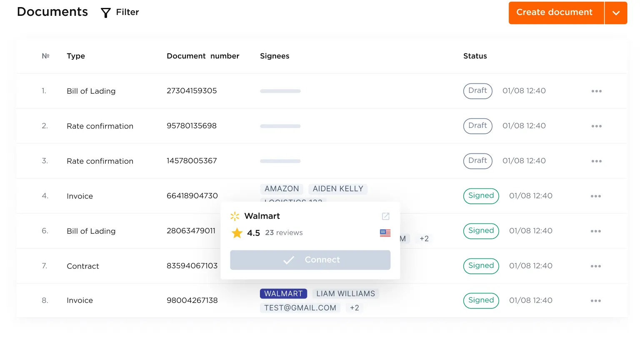
Task: Expand the Create document dropdown arrow
Action: [x=616, y=13]
